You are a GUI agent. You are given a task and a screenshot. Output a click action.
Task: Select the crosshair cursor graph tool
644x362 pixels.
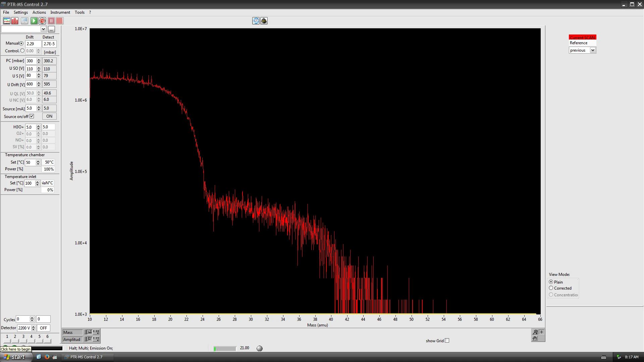(x=541, y=332)
